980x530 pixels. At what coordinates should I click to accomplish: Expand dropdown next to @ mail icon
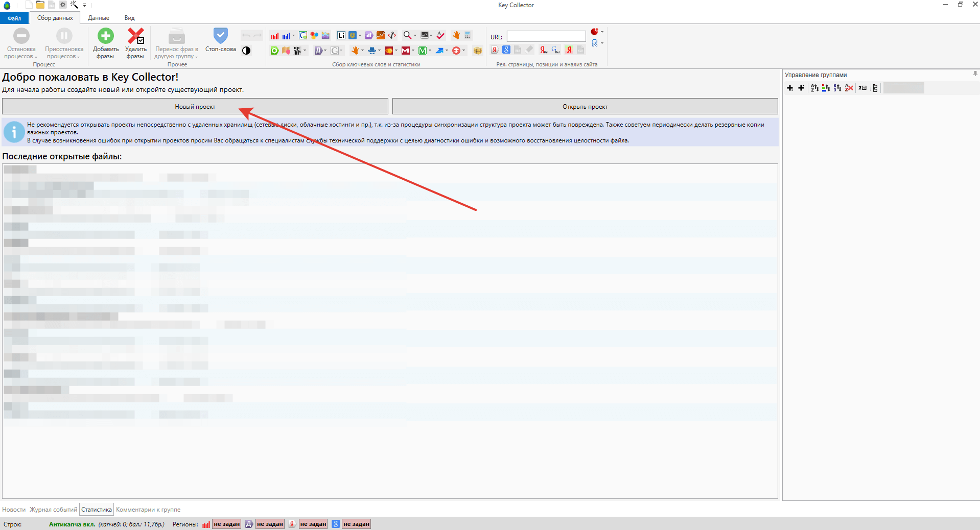[360, 35]
